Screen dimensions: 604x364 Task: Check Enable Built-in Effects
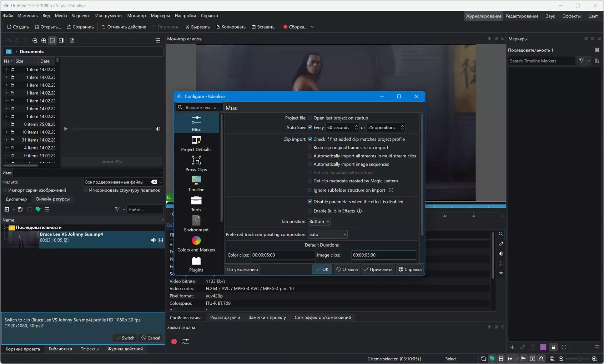pyautogui.click(x=310, y=211)
